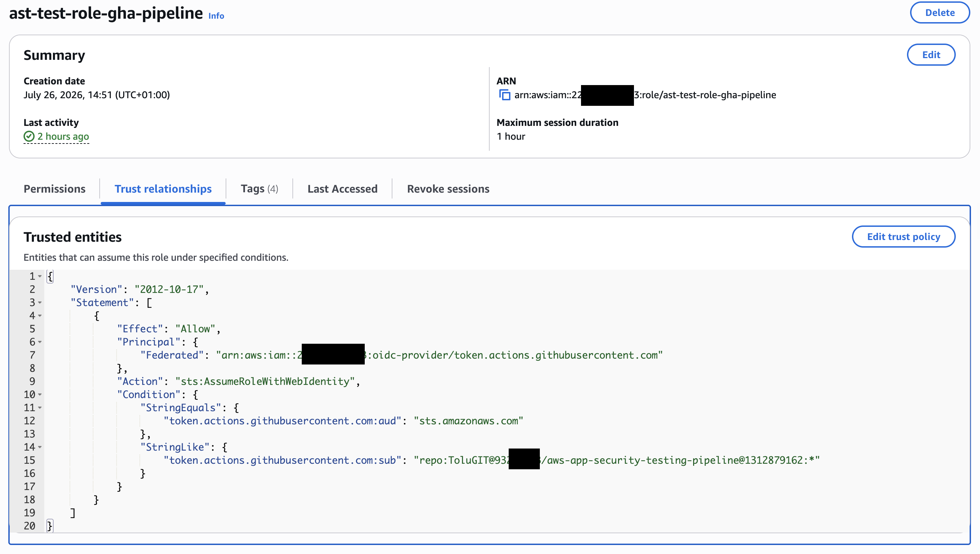This screenshot has width=980, height=554.
Task: Click Edit trust policy button
Action: (x=903, y=237)
